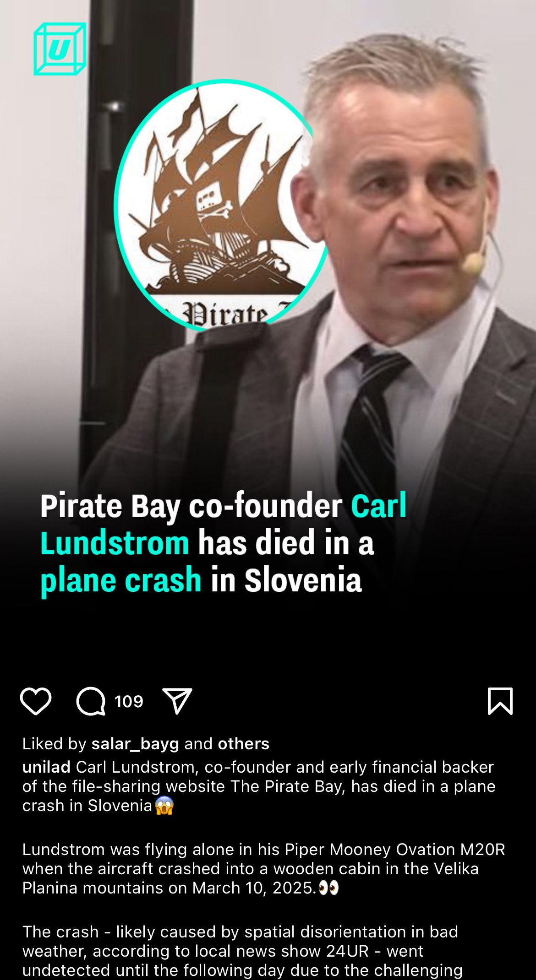
Task: Tap the eyes emoji after March 10, 2025
Action: coord(328,888)
